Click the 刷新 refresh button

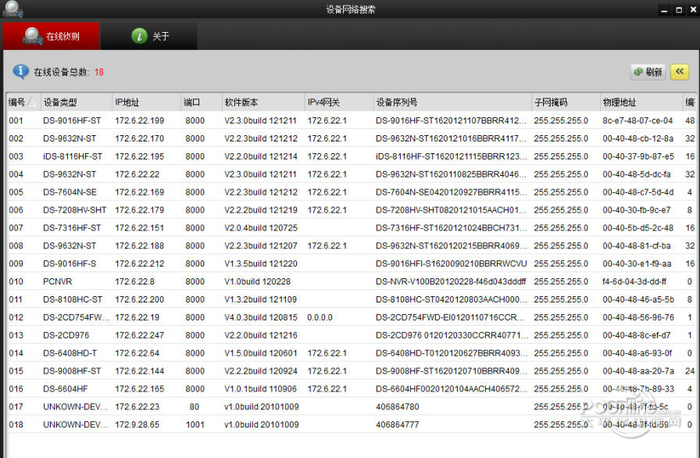click(x=648, y=72)
